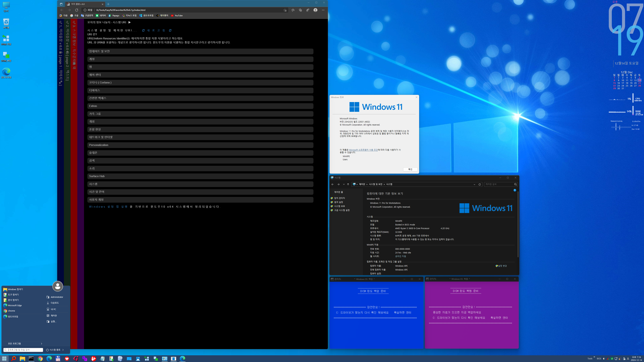Viewport: 644px width, 362px height.
Task: Open the volume icon in the system tray
Action: point(604,358)
